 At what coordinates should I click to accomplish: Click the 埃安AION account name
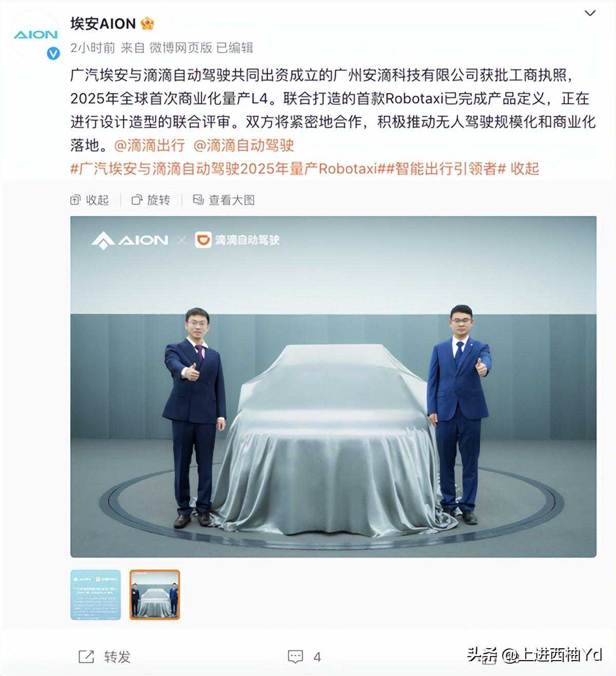[x=103, y=24]
